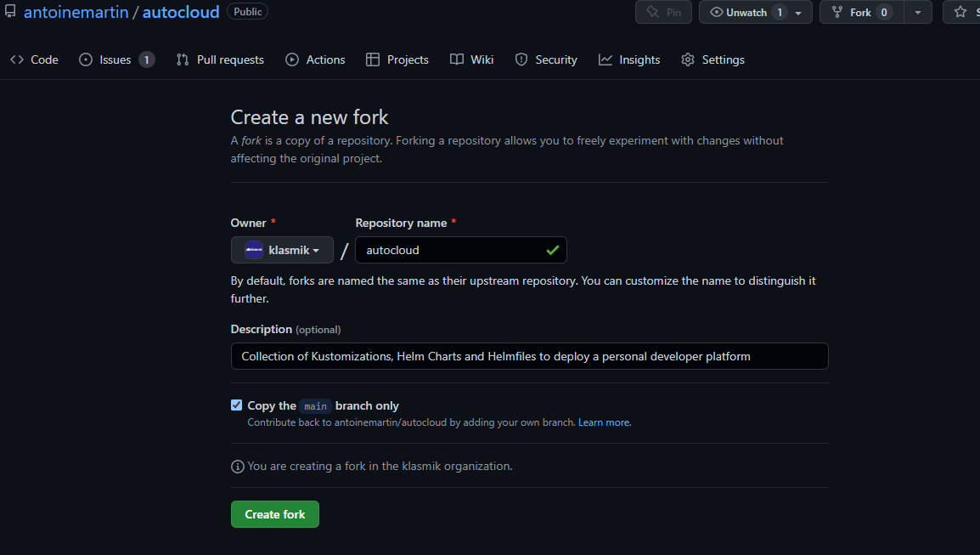
Task: Click the Fork icon in header button
Action: (x=837, y=12)
